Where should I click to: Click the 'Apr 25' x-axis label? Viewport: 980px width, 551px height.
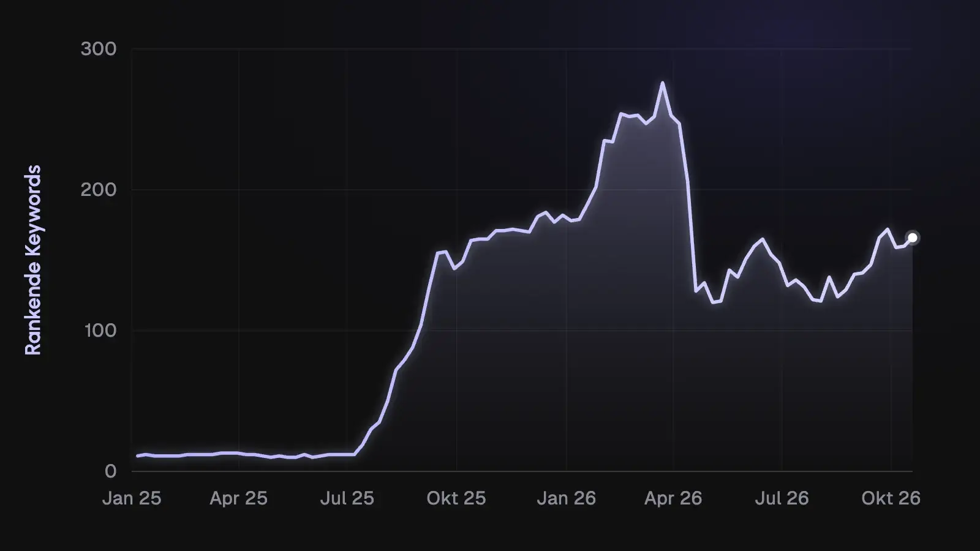point(239,498)
